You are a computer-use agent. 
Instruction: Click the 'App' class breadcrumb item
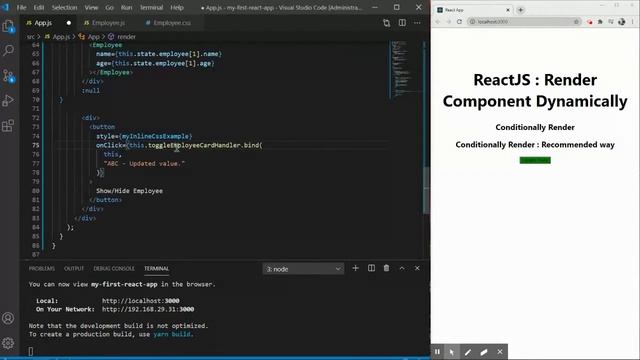(x=94, y=37)
